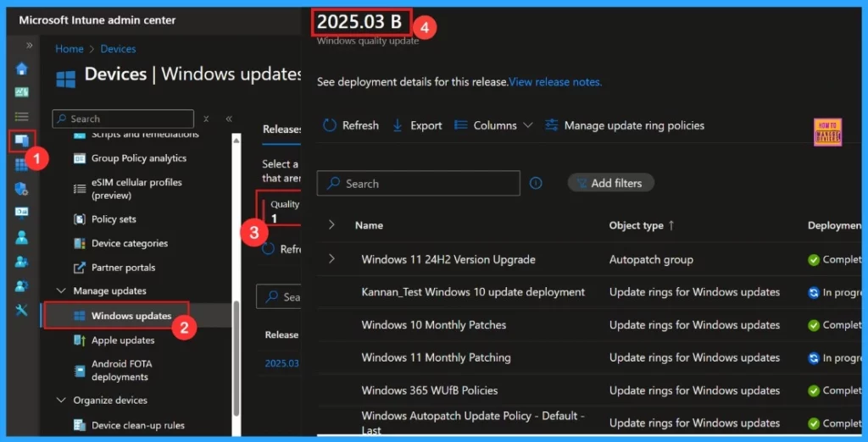
Task: Click the Quality updates count tile
Action: (x=280, y=212)
